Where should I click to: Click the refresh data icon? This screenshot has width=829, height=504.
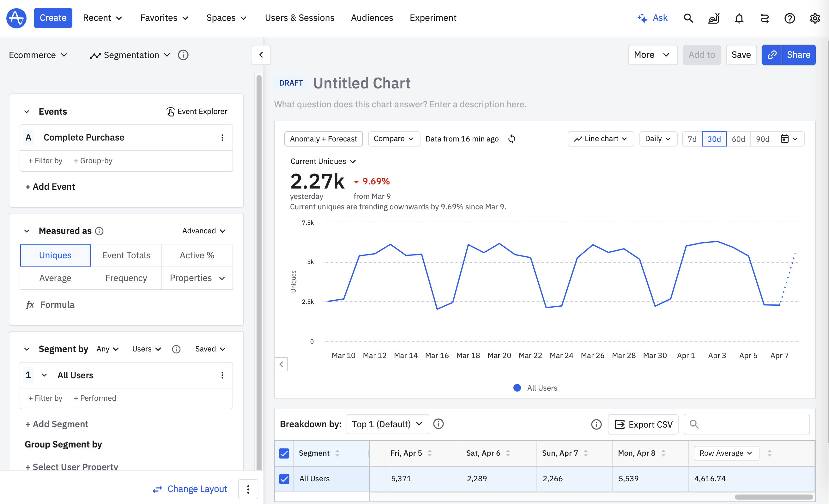pos(511,139)
